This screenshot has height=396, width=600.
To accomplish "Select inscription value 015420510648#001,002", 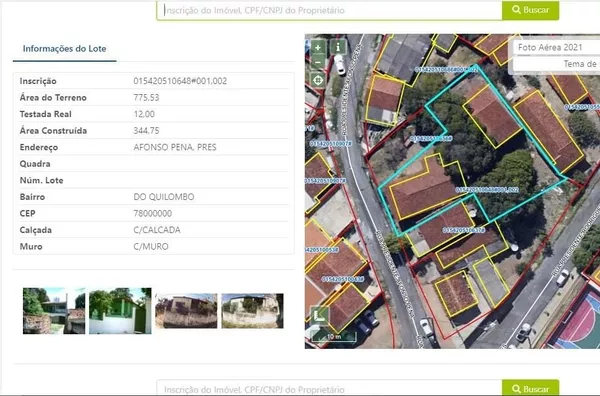I will click(x=180, y=81).
